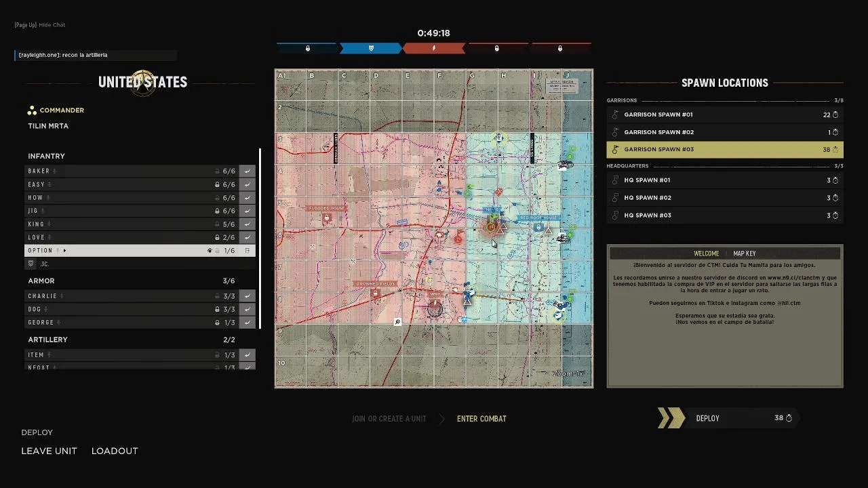Toggle the lock on Option unit

point(218,251)
